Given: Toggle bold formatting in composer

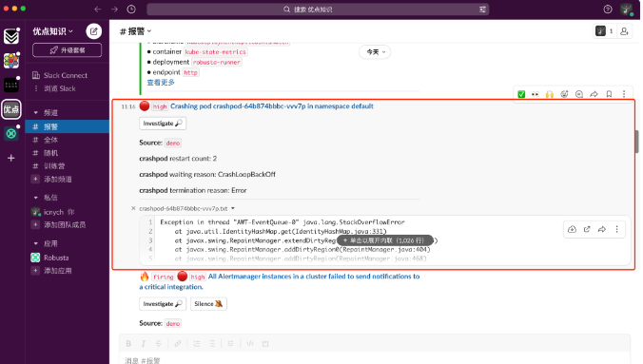Looking at the screenshot, I should click(128, 343).
